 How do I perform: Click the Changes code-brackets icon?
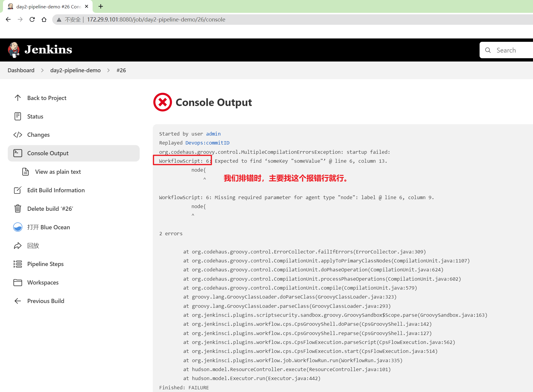coord(18,135)
